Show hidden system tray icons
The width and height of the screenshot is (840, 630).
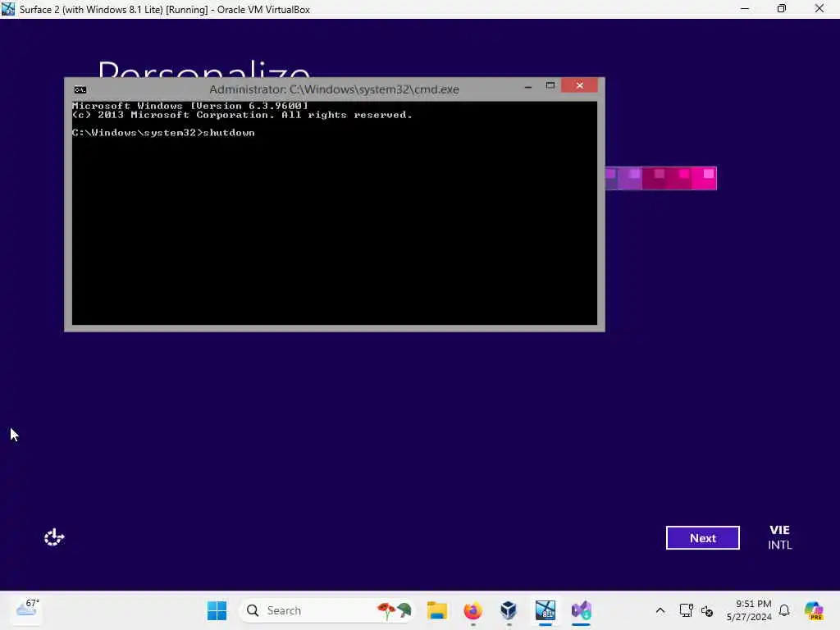660,610
